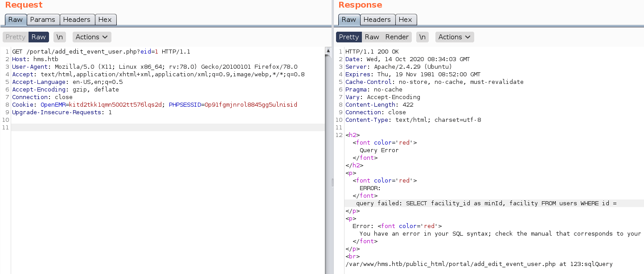Viewport: 644px width, 274px height.
Task: Click the panel divider handle
Action: tap(332, 182)
